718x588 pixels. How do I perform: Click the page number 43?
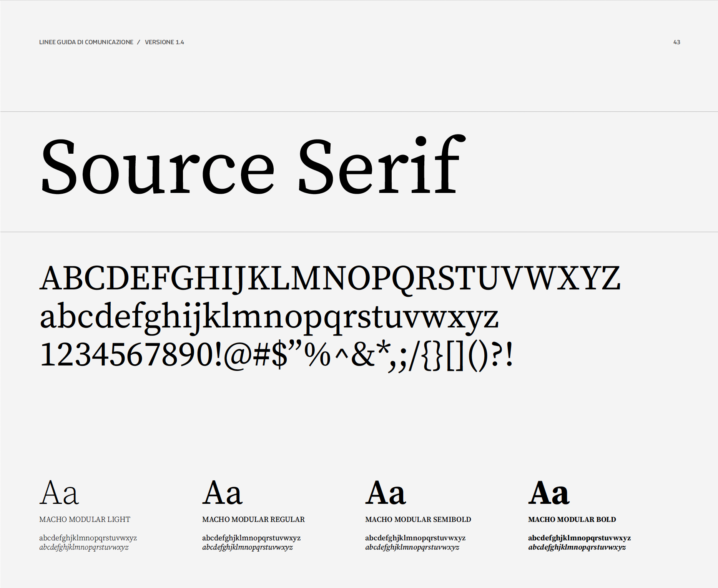[677, 42]
